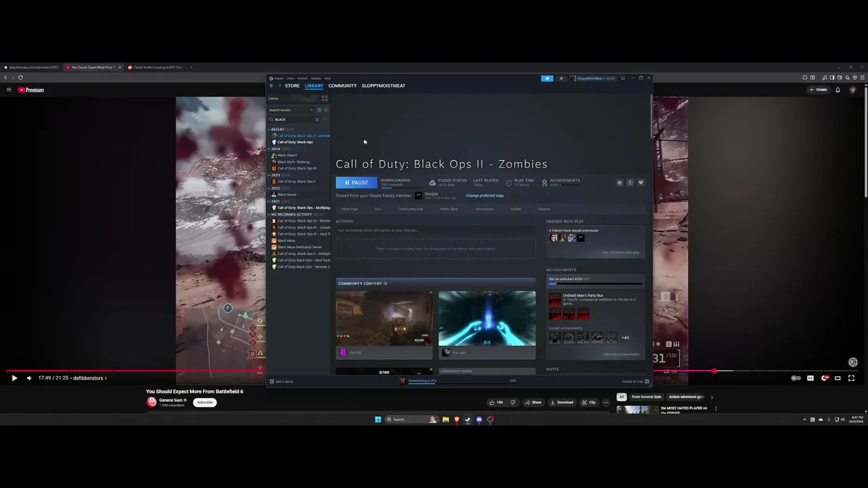Open first community content screenshot thumbnail

point(384,319)
